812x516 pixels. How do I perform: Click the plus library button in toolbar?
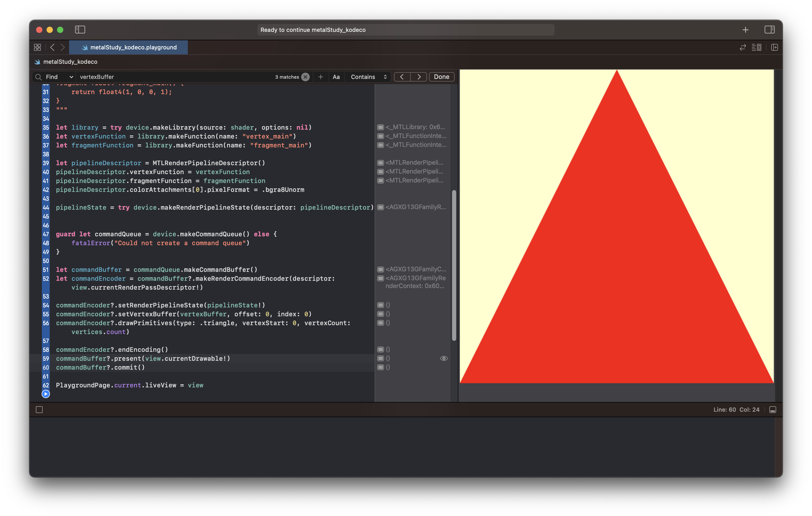pyautogui.click(x=745, y=30)
